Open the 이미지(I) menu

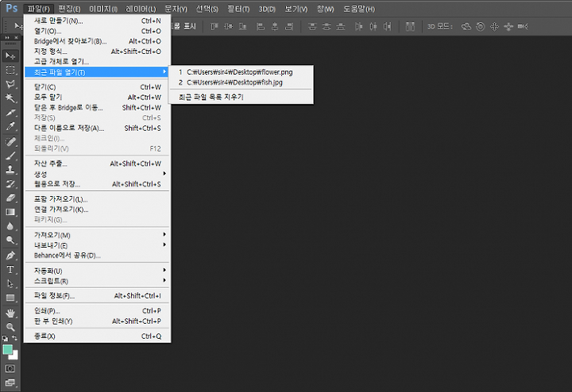click(103, 9)
